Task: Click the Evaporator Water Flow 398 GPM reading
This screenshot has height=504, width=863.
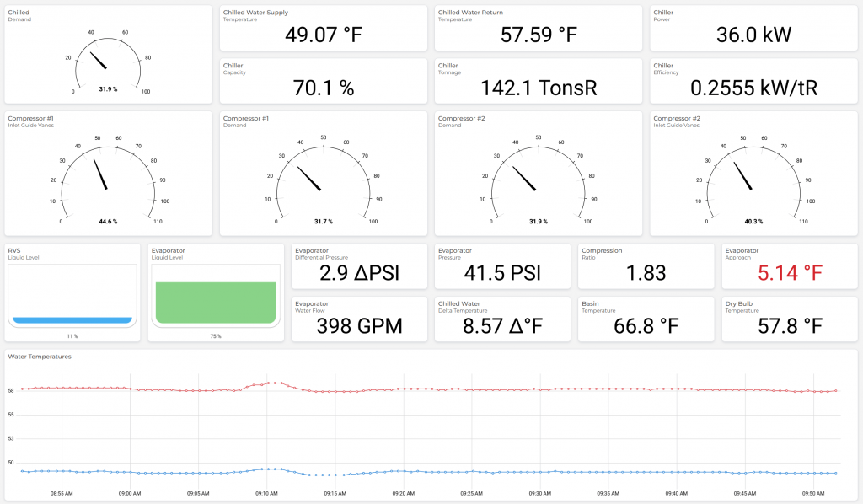Action: (358, 325)
